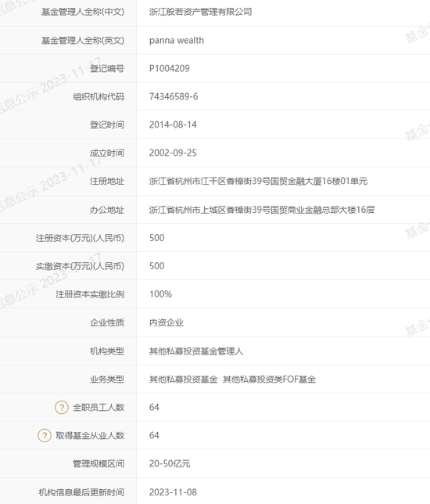Select registered address ending 16楼01单元
Screen dimensions: 430x504
[x=258, y=182]
